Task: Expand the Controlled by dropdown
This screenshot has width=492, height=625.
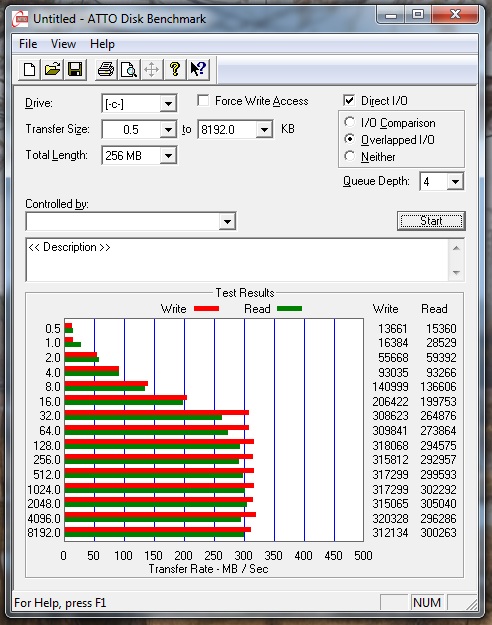Action: [x=227, y=221]
